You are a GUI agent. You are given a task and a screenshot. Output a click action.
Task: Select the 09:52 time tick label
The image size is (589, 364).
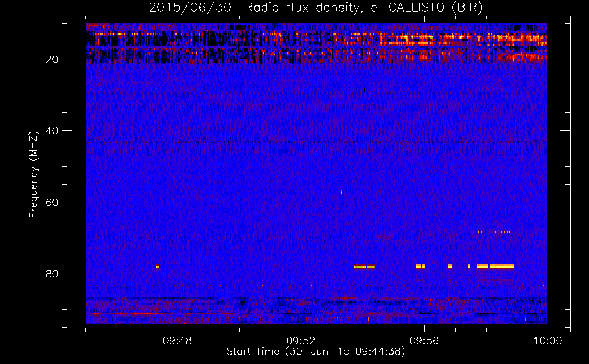[301, 341]
